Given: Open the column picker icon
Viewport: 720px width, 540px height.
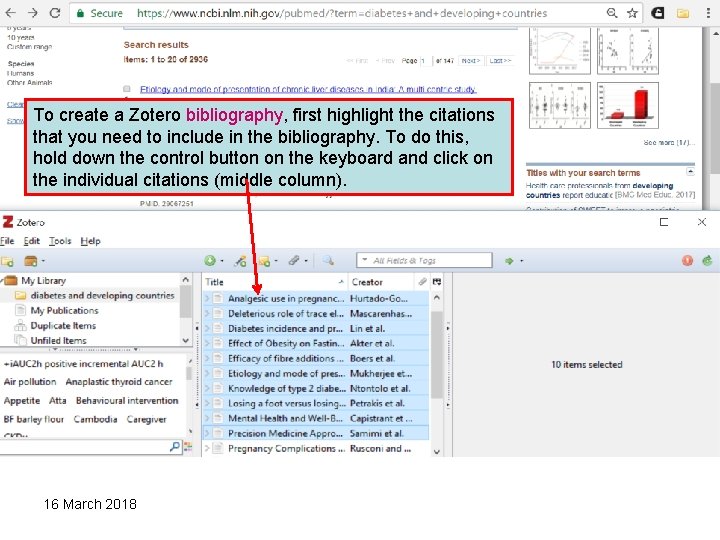Looking at the screenshot, I should point(437,282).
